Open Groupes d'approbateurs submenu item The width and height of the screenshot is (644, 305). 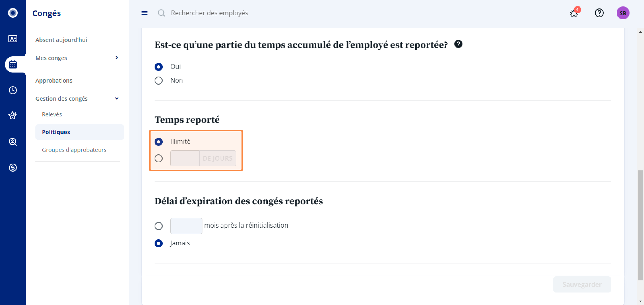[74, 150]
